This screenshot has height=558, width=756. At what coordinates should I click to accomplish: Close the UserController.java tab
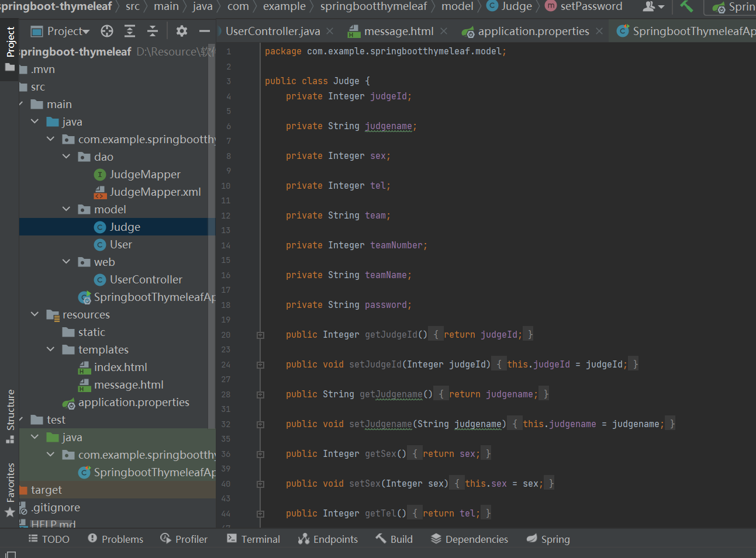click(x=330, y=31)
